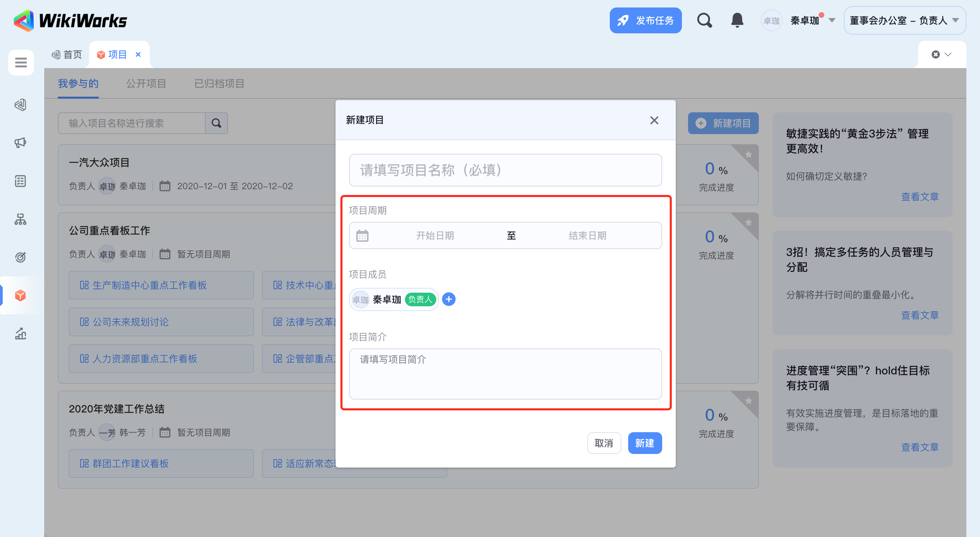The image size is (980, 537).
Task: Toggle star on 一汽大众项目 card
Action: pyautogui.click(x=748, y=154)
